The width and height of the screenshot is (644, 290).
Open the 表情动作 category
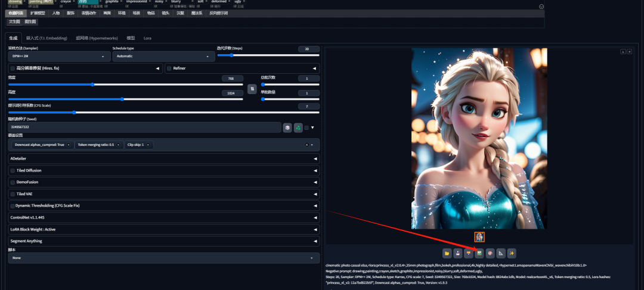(x=89, y=13)
